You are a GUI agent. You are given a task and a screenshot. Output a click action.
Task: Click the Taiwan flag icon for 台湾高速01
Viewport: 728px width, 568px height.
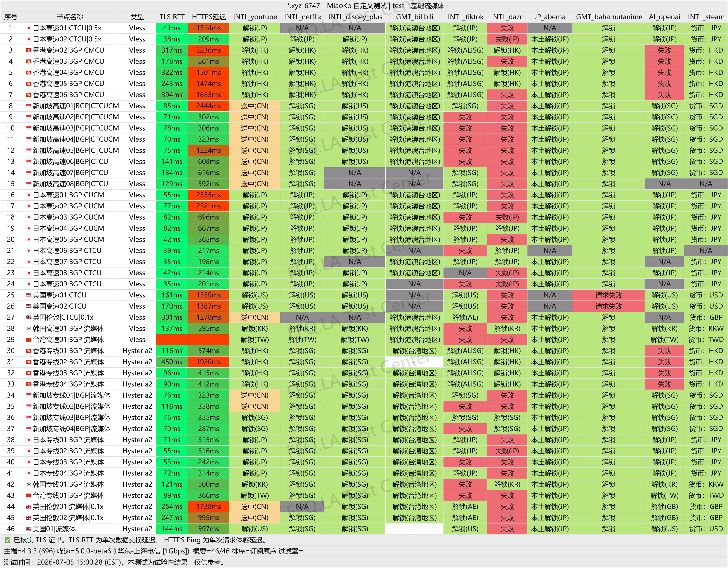29,339
